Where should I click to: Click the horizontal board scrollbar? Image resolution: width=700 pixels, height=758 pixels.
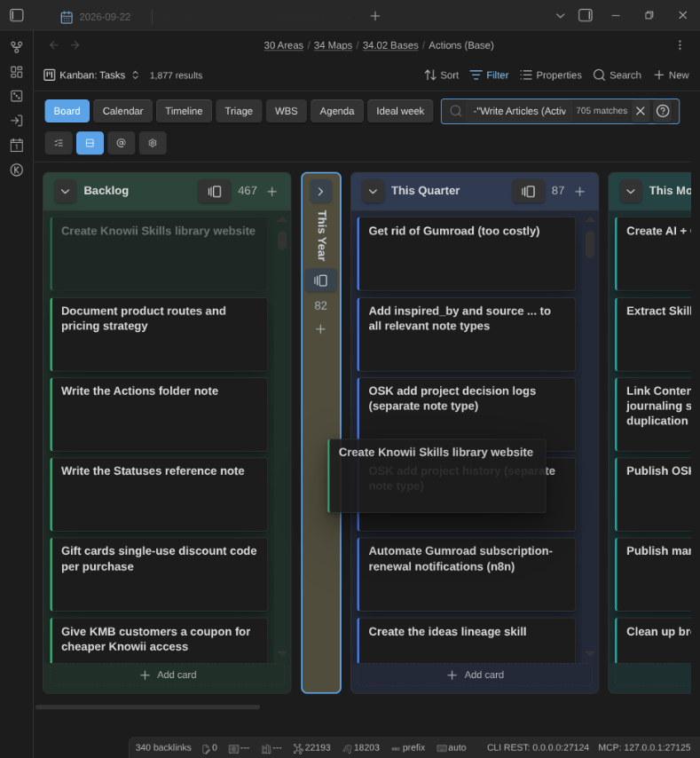(148, 707)
